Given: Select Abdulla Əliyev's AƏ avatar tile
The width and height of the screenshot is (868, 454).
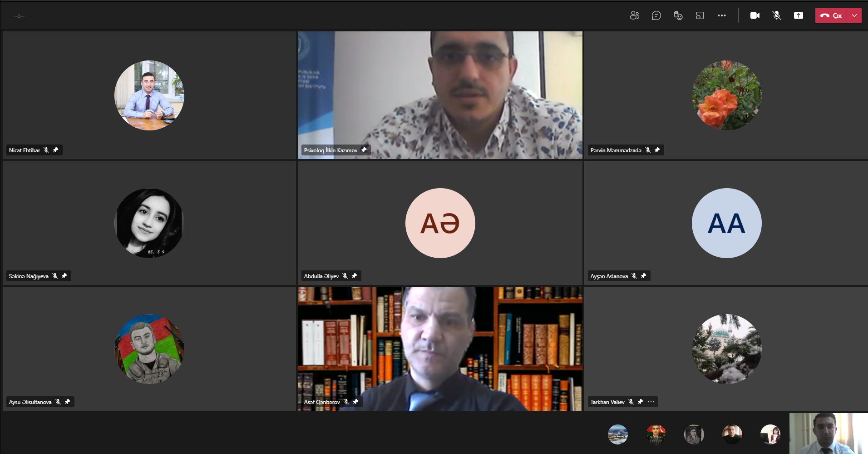Looking at the screenshot, I should (x=440, y=223).
